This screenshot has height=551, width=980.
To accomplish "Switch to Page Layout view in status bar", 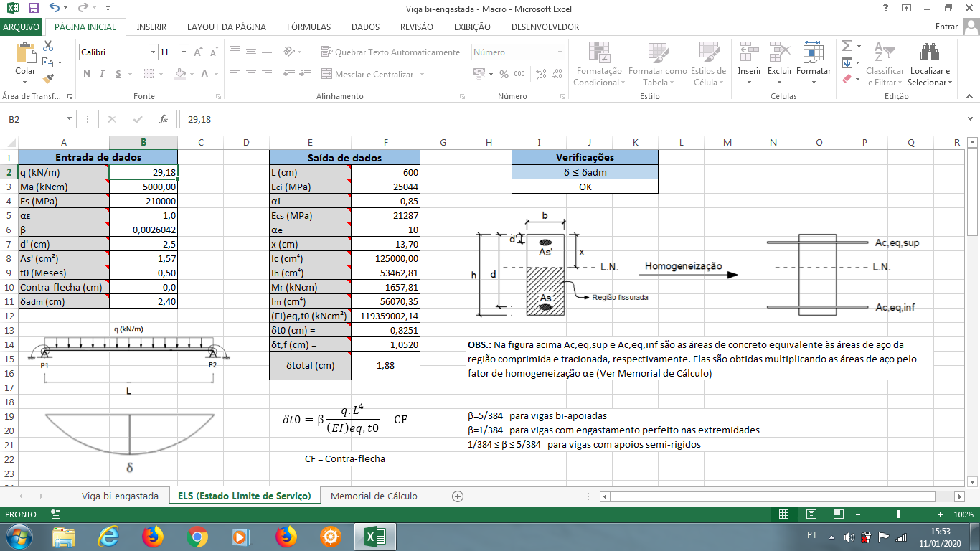I will tap(811, 514).
